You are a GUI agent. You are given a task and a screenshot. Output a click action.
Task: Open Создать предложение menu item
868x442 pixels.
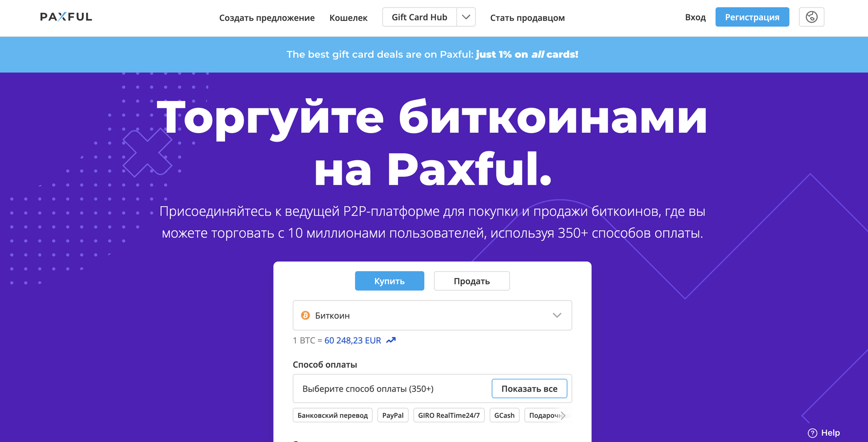point(267,18)
